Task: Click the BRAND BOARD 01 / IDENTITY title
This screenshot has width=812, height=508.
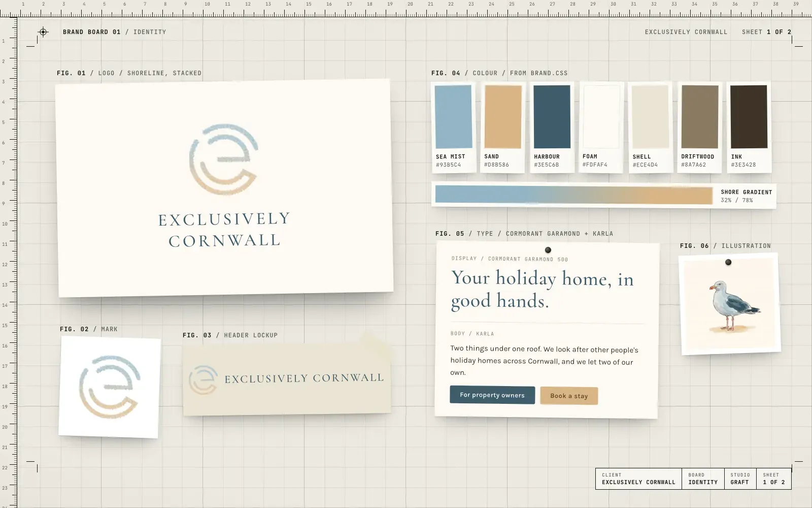Action: tap(115, 32)
